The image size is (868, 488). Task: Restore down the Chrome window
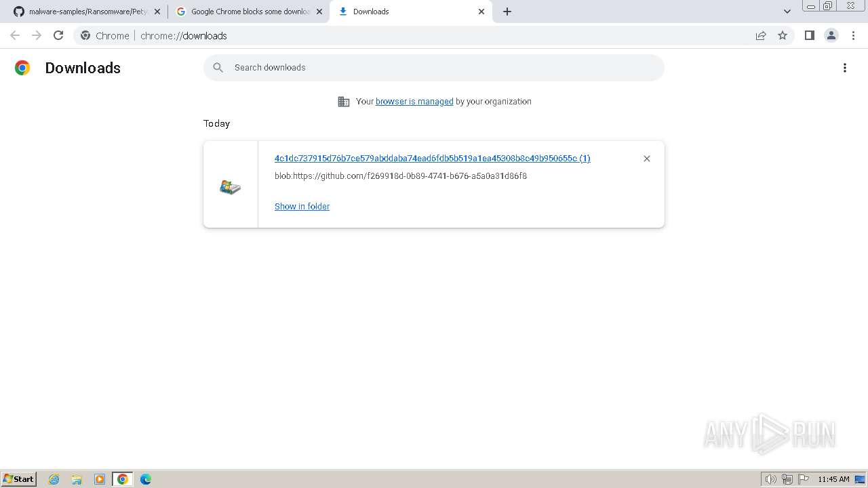click(x=827, y=6)
